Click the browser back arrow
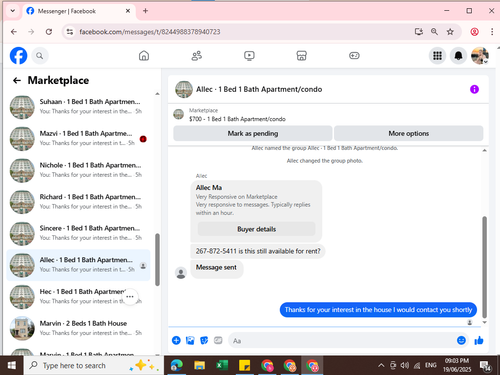500x375 pixels. [x=14, y=32]
